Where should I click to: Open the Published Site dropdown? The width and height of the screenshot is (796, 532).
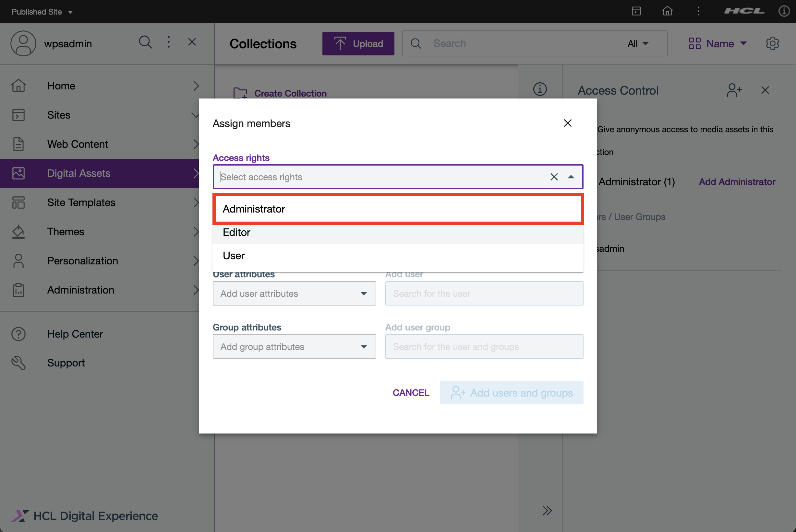pos(42,12)
